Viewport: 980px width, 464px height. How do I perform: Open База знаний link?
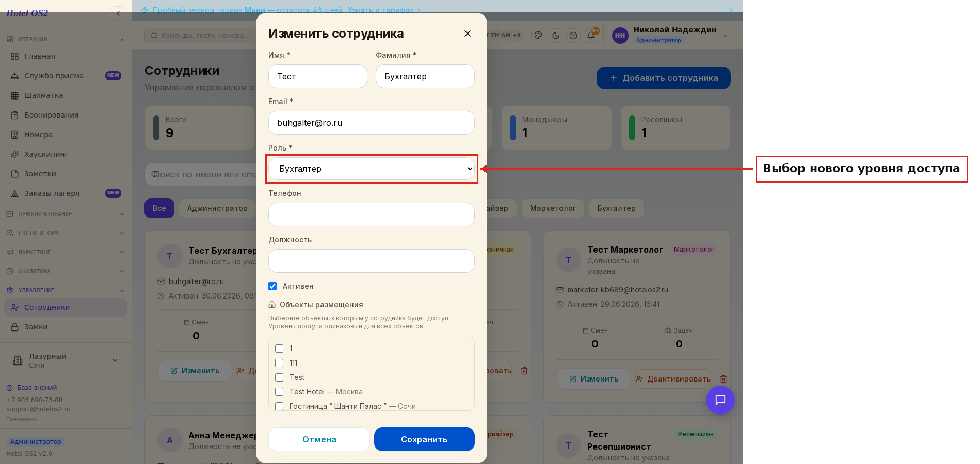pyautogui.click(x=32, y=388)
